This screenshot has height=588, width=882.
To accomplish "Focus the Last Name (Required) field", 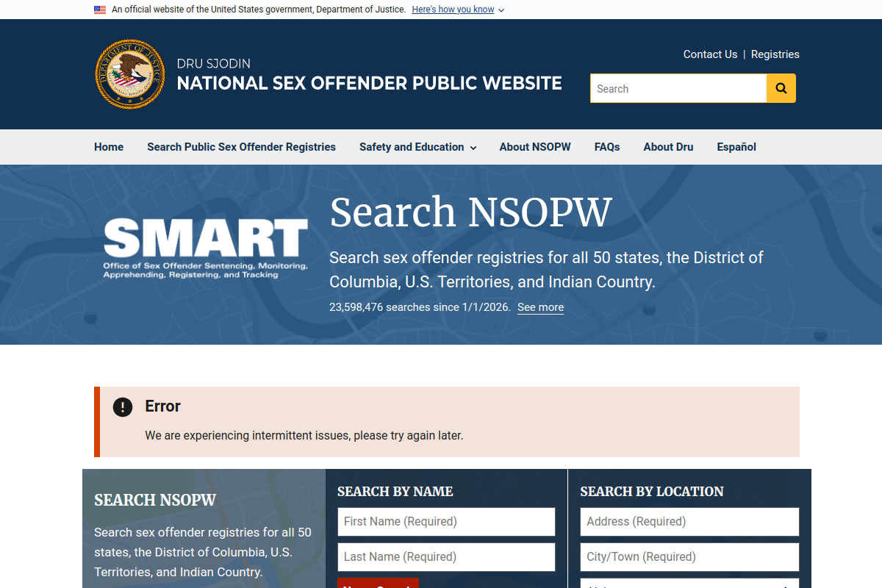I will click(x=446, y=557).
